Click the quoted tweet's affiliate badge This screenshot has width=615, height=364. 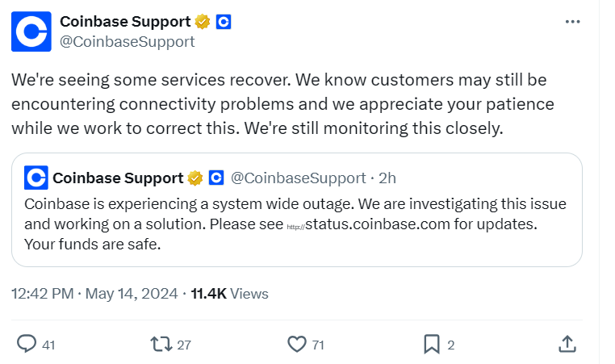pyautogui.click(x=215, y=178)
